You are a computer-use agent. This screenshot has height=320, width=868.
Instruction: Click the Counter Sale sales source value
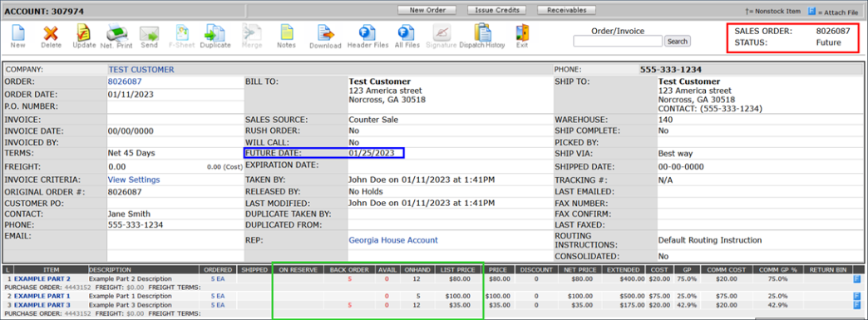pos(373,120)
